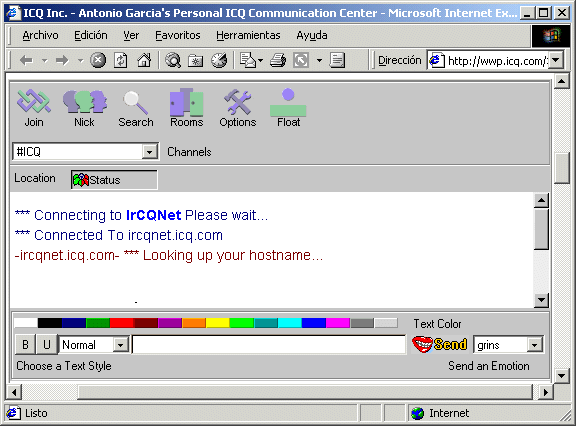Click the browser Home icon
Screen dimensions: 576x426
[x=144, y=60]
